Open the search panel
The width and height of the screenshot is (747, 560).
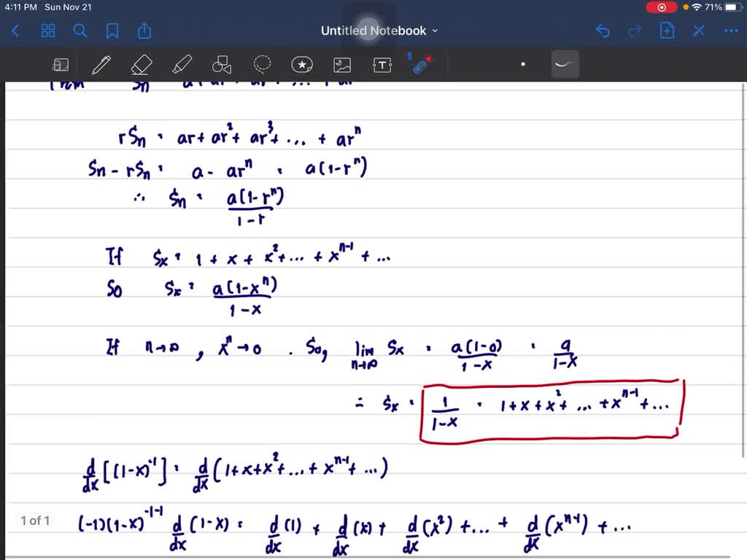80,31
